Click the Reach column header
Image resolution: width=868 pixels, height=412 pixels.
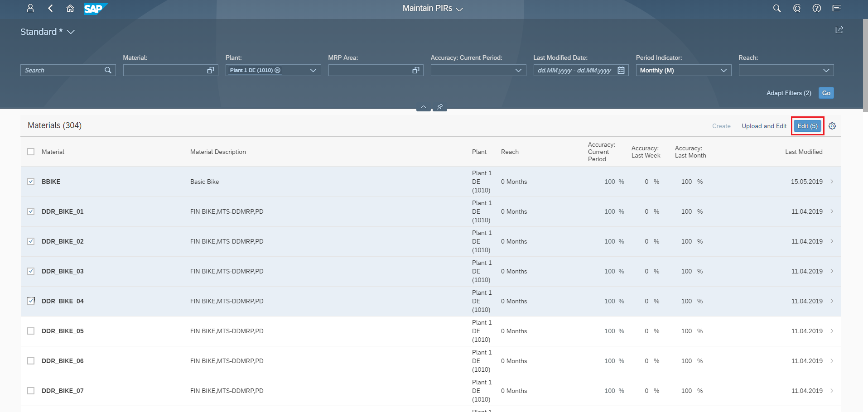[x=510, y=152]
